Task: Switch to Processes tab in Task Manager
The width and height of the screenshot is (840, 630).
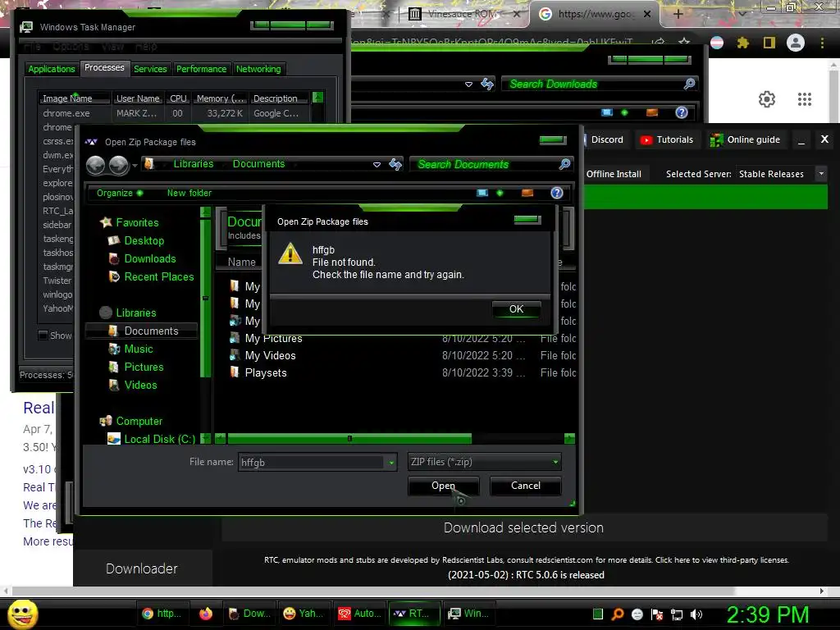Action: pyautogui.click(x=104, y=67)
